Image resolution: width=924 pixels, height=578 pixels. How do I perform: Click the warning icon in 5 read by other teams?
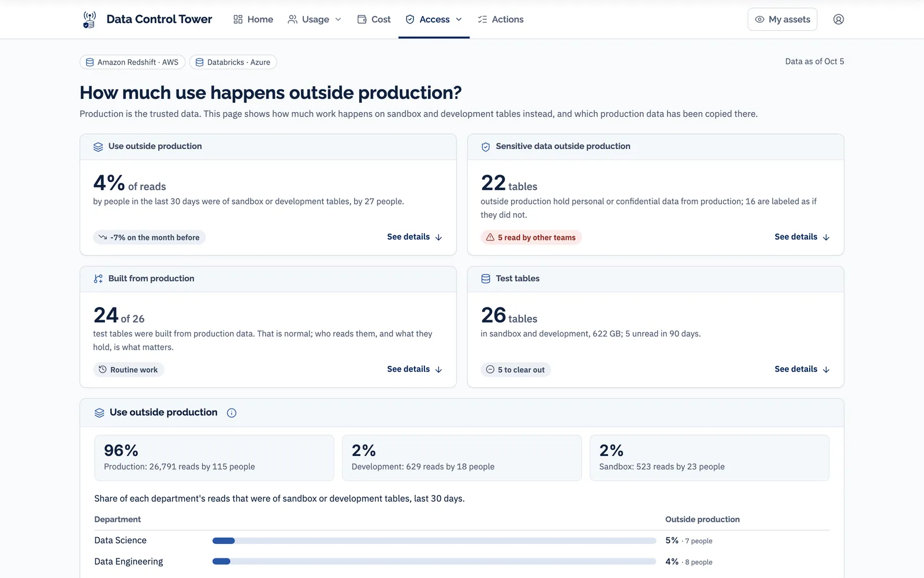[x=490, y=238]
